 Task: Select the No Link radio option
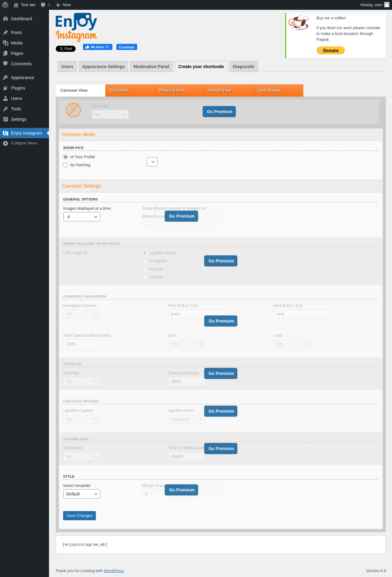tap(145, 269)
